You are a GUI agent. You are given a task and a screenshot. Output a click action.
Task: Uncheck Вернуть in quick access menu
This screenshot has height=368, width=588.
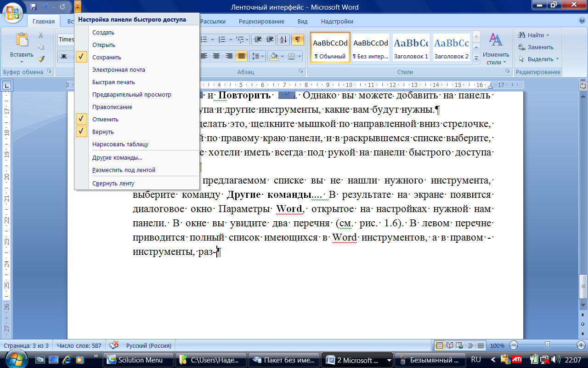click(137, 132)
